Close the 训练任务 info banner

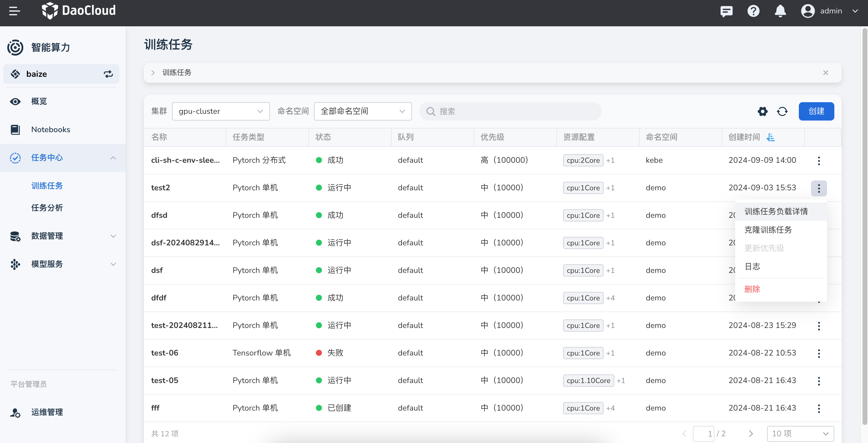pos(825,73)
